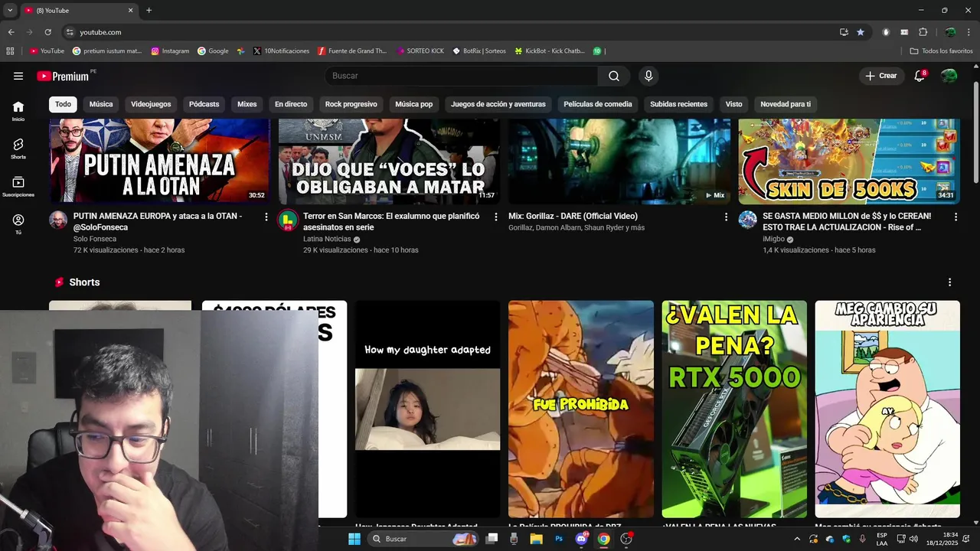Click the search magnifier button
Viewport: 980px width, 551px height.
tap(614, 76)
